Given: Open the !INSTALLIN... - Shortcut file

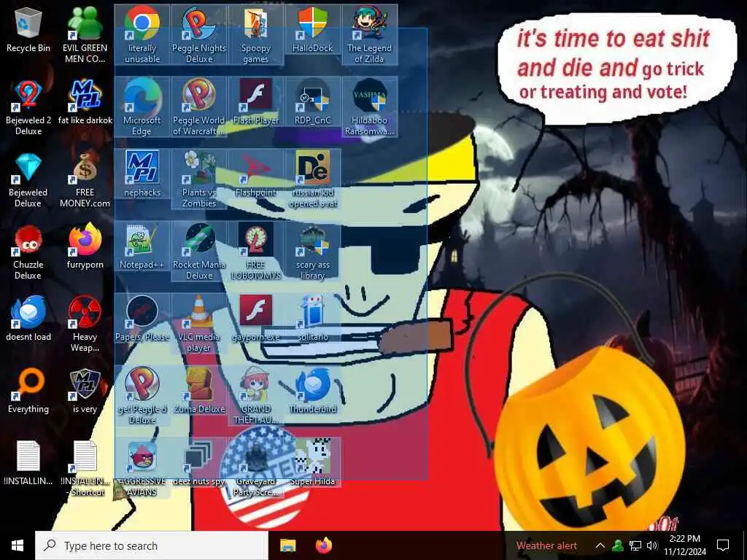Looking at the screenshot, I should tap(85, 469).
